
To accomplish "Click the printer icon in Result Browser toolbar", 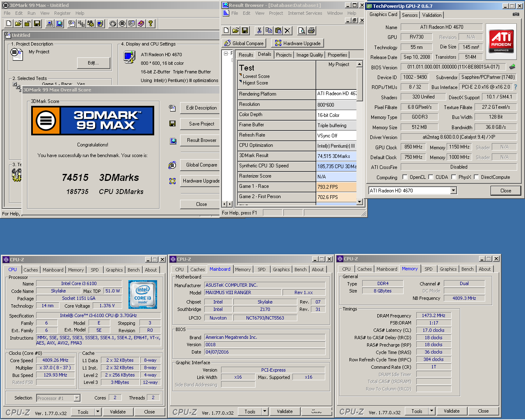I will (311, 30).
